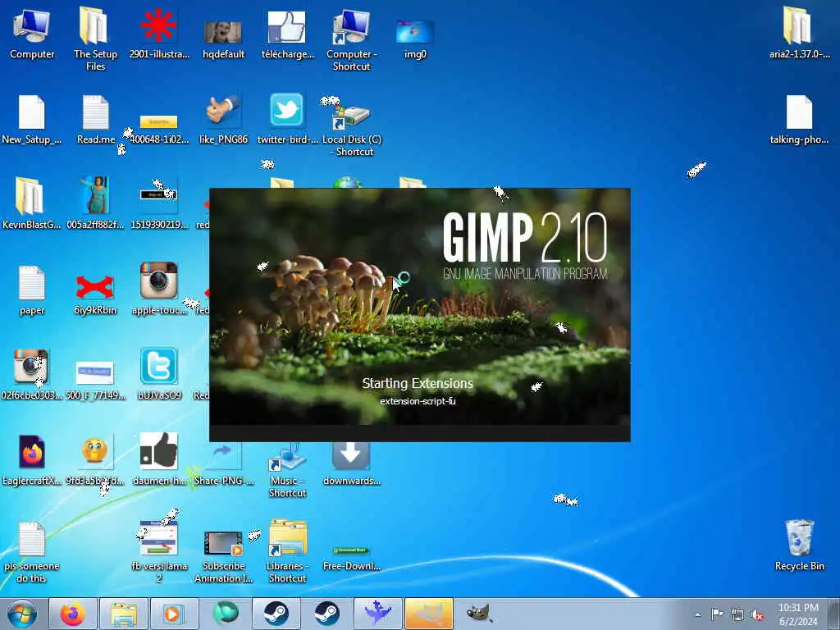Select the 6iy9kRbin red X image

click(95, 294)
